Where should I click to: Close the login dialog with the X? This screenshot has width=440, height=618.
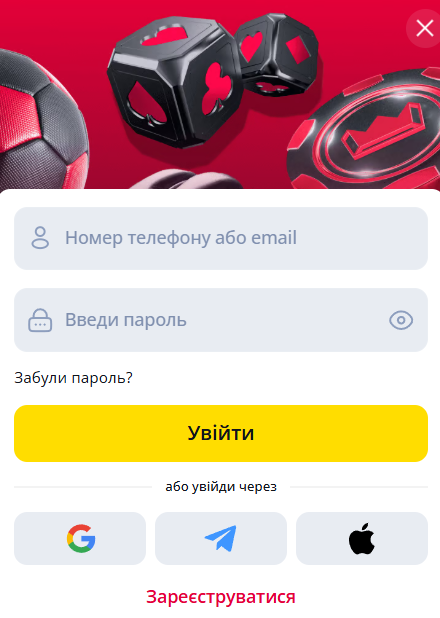pos(425,28)
